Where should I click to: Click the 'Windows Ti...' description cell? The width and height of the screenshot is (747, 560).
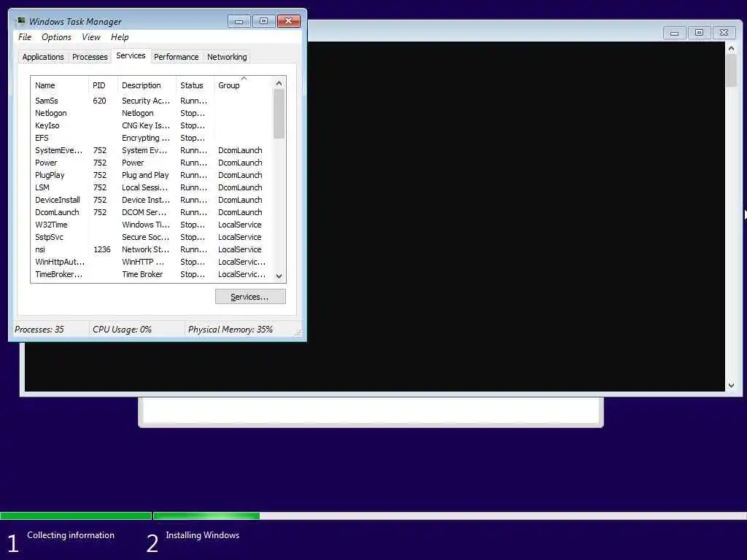pyautogui.click(x=146, y=225)
